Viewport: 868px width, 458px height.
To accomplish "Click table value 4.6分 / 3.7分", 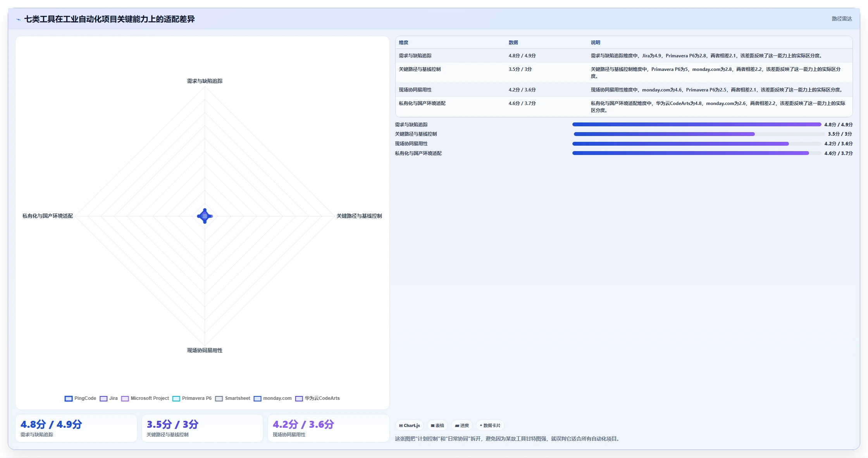I will (x=522, y=103).
